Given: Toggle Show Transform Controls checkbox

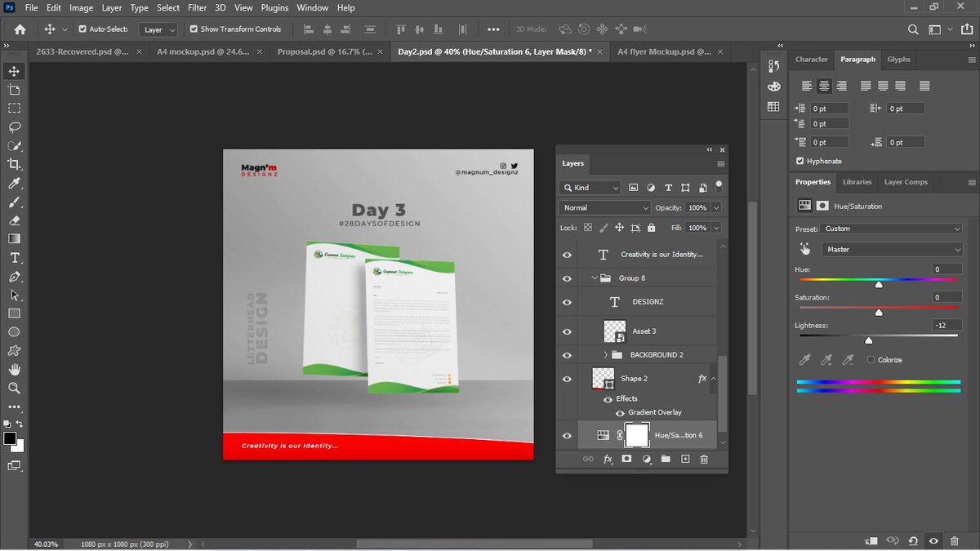Looking at the screenshot, I should (194, 29).
